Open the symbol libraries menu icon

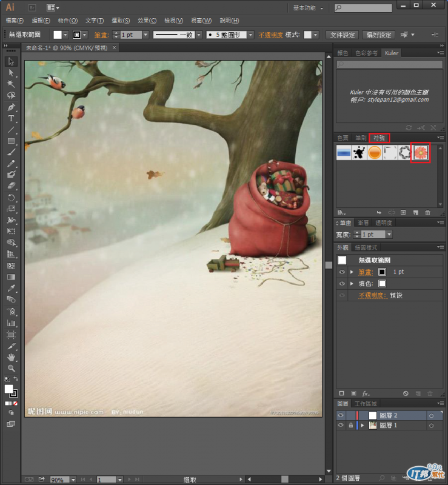click(341, 213)
